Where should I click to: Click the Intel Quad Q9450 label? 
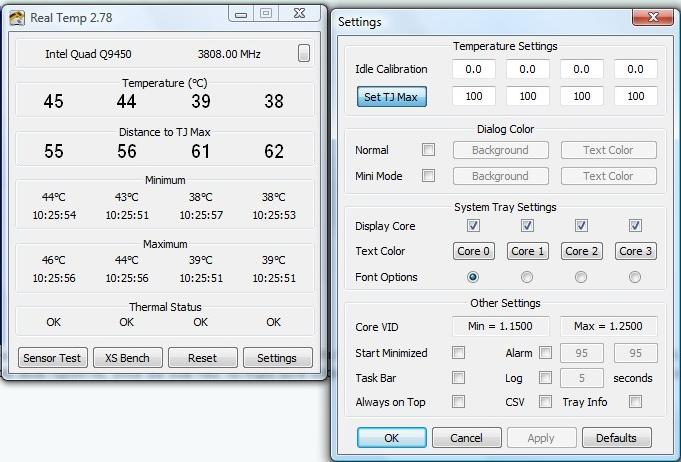click(88, 54)
